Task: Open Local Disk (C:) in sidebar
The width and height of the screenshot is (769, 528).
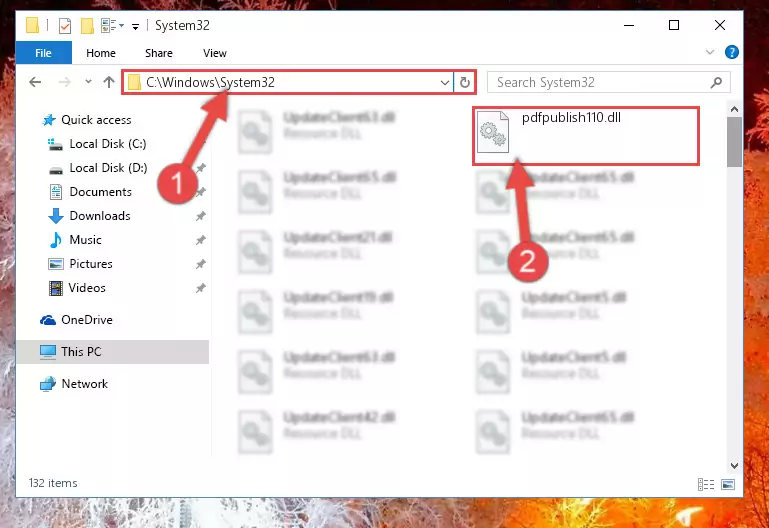Action: 108,144
